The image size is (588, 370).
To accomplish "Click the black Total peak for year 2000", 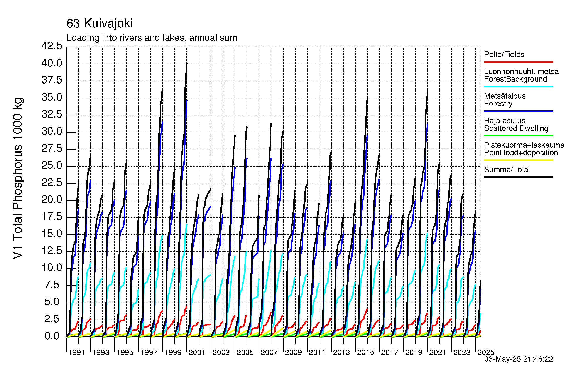I will point(187,63).
